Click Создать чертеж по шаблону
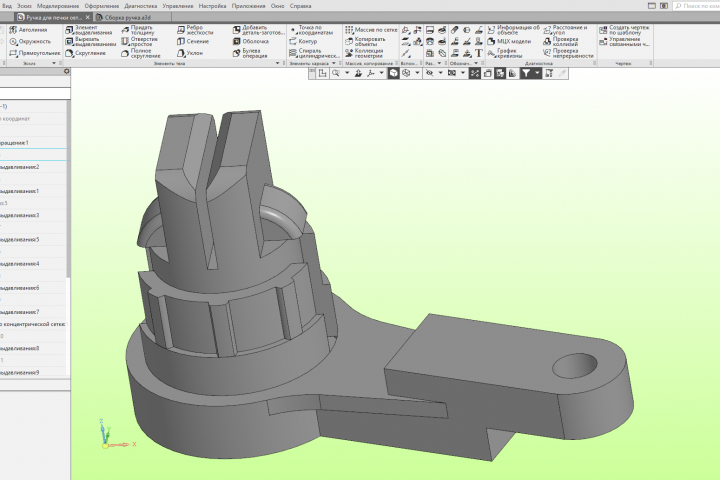 click(x=626, y=30)
